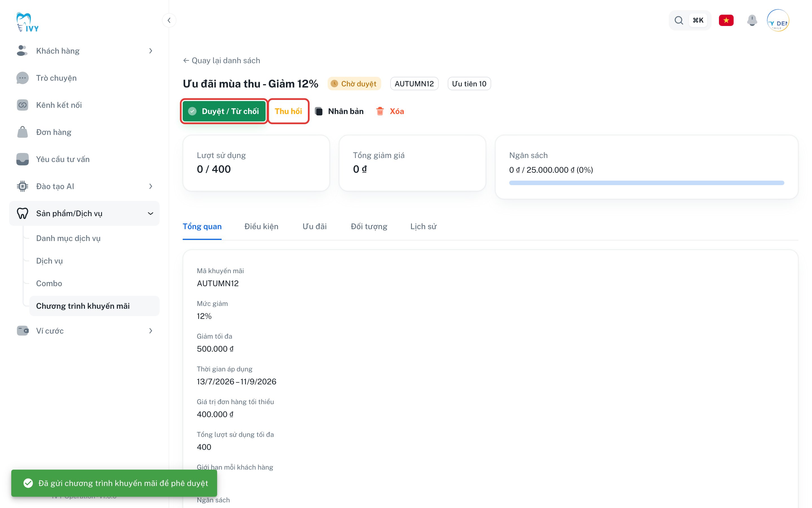
Task: Select Chương trình khuyến mãi item
Action: click(x=94, y=306)
